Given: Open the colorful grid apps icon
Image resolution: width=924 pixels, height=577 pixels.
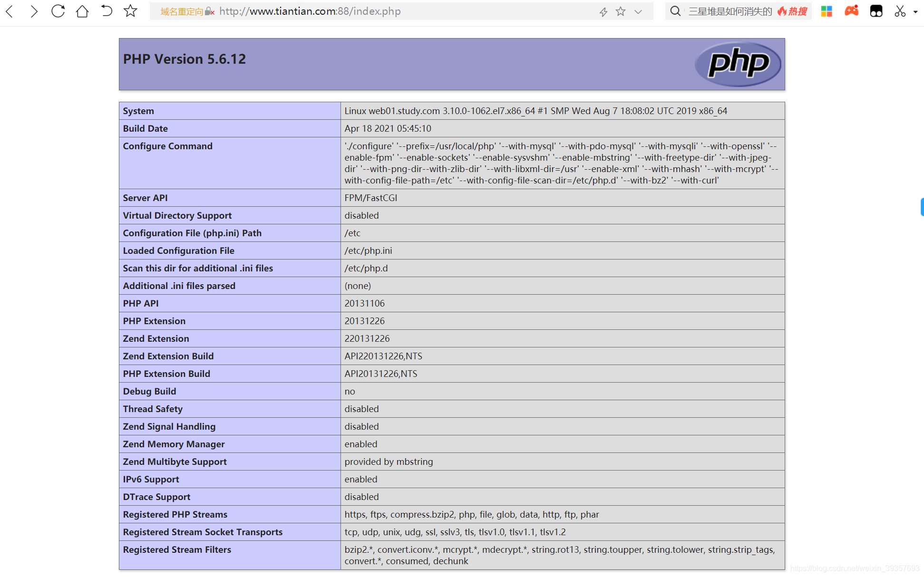Looking at the screenshot, I should pos(827,11).
